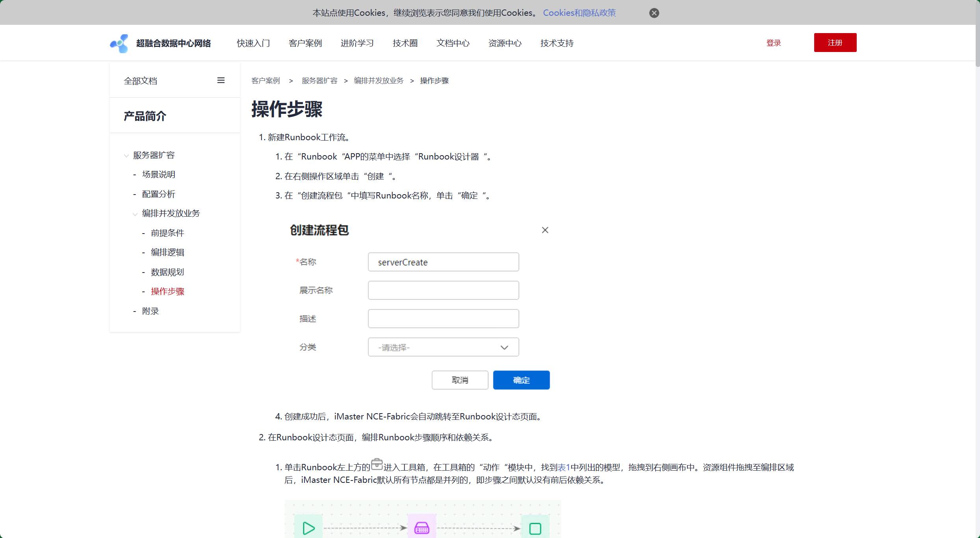Open the 快速入门 menu
This screenshot has width=980, height=538.
coord(253,43)
